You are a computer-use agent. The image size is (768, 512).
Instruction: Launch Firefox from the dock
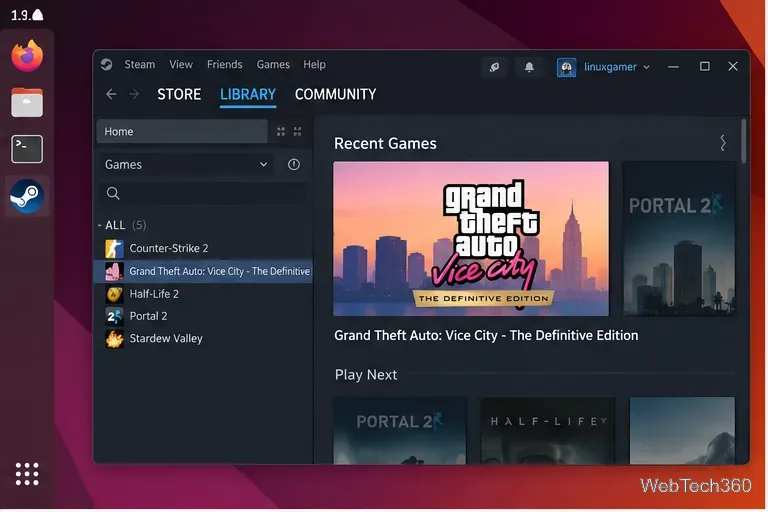click(x=27, y=56)
